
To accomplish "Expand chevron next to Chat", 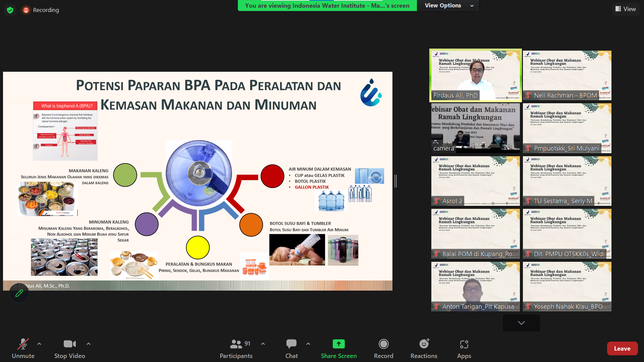I will [308, 344].
